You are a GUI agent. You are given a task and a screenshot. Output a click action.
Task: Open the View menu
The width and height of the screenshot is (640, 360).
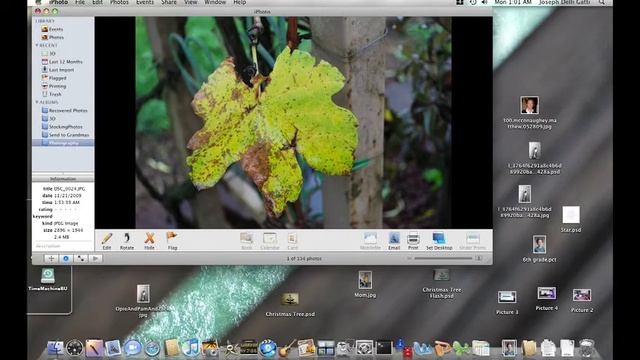(191, 2)
